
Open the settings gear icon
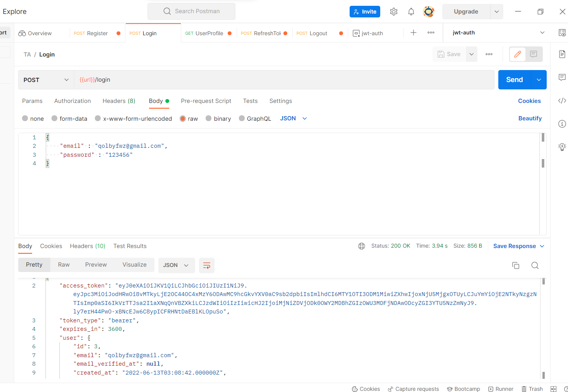[394, 12]
